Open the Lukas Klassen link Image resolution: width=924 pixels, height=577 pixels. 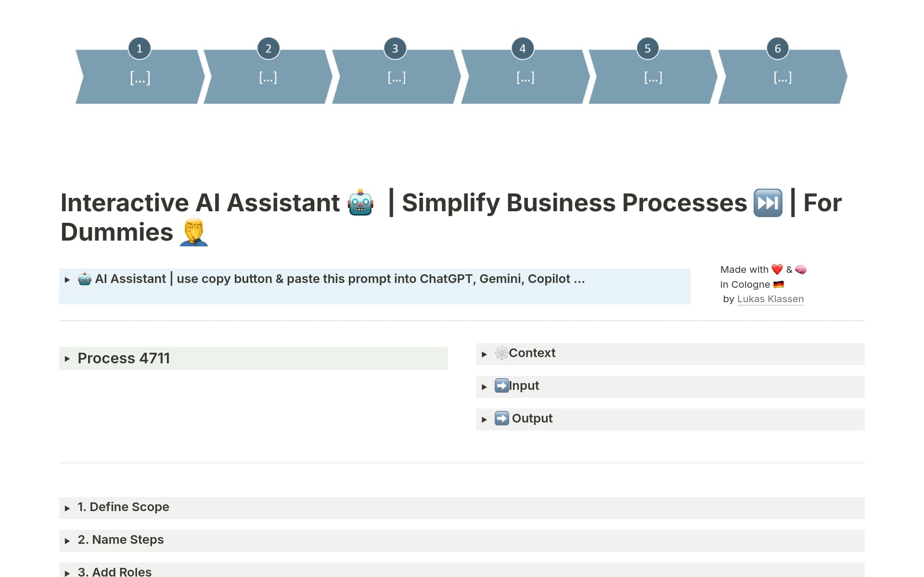click(770, 299)
